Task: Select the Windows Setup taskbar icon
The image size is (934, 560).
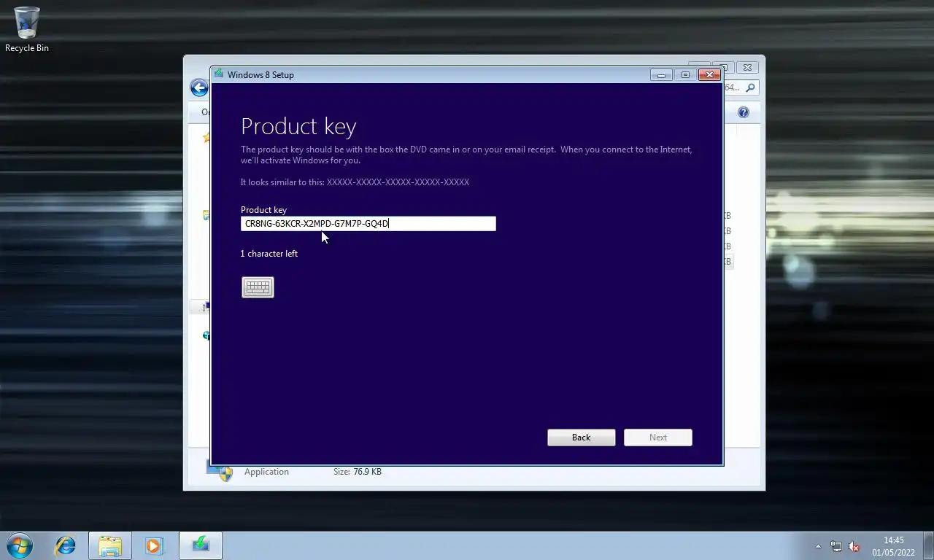Action: tap(201, 545)
